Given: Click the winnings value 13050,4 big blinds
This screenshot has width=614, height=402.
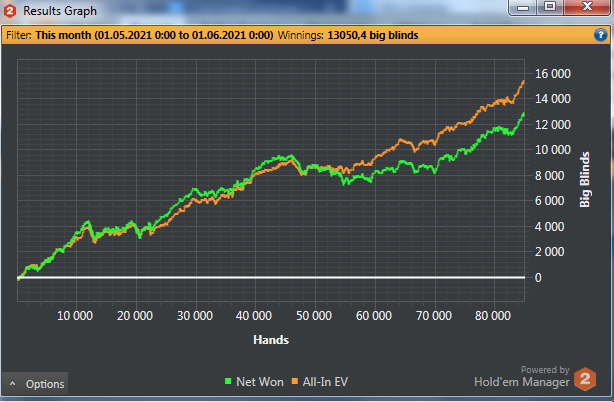Looking at the screenshot, I should (x=373, y=35).
